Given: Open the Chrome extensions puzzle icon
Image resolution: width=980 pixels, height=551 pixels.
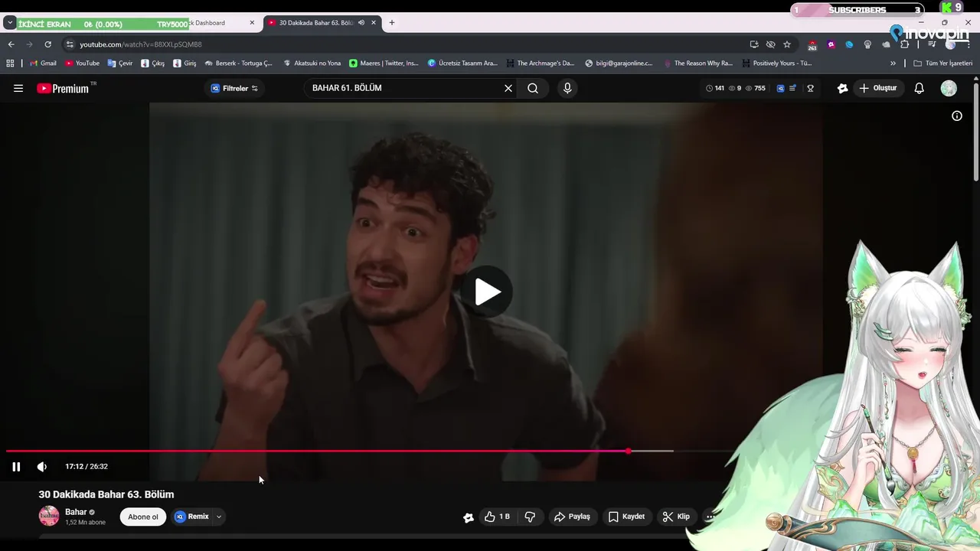Looking at the screenshot, I should pyautogui.click(x=904, y=44).
